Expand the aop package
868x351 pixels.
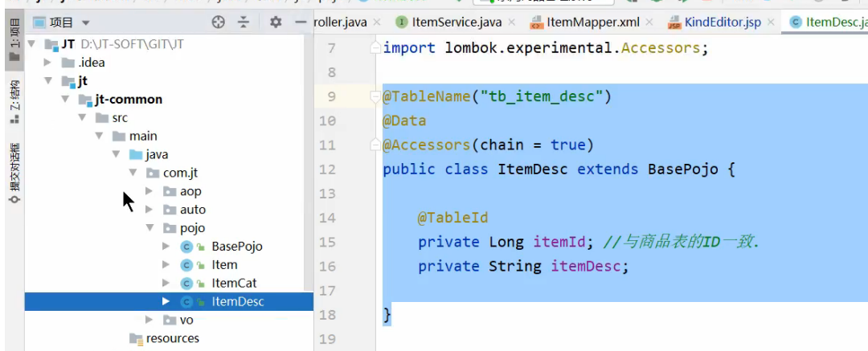[149, 191]
